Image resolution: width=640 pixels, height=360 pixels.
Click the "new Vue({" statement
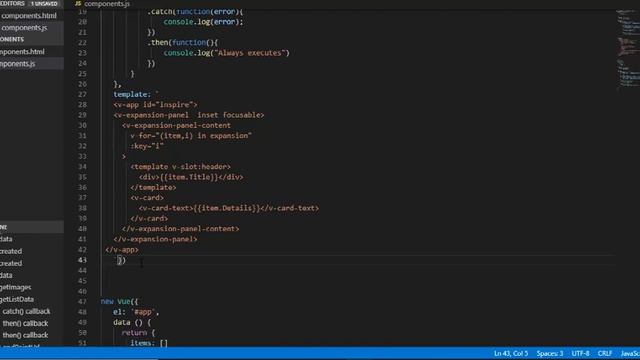(120, 302)
